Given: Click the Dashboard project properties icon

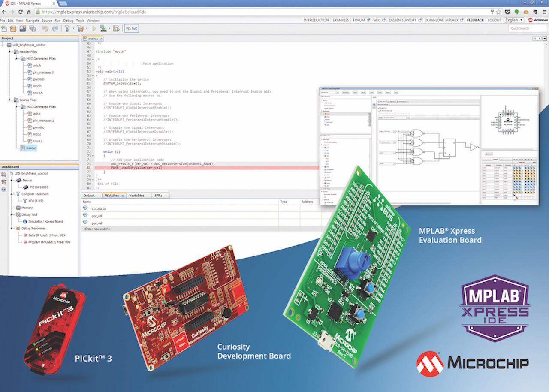Looking at the screenshot, I should tap(3, 175).
